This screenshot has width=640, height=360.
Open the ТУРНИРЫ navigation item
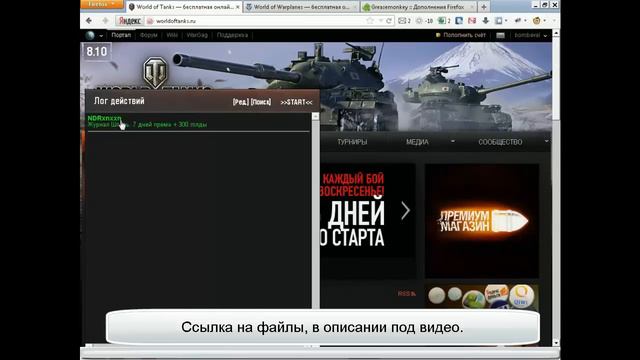coord(352,142)
